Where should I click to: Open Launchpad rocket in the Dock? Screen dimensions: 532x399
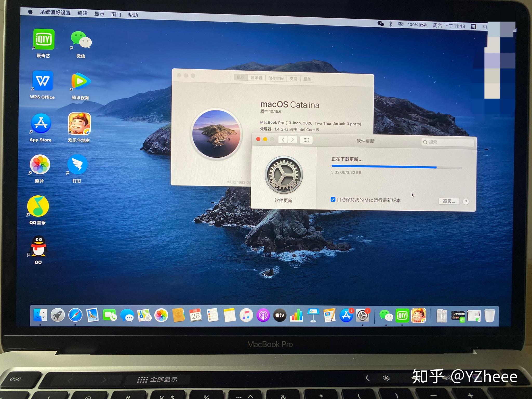(x=58, y=315)
